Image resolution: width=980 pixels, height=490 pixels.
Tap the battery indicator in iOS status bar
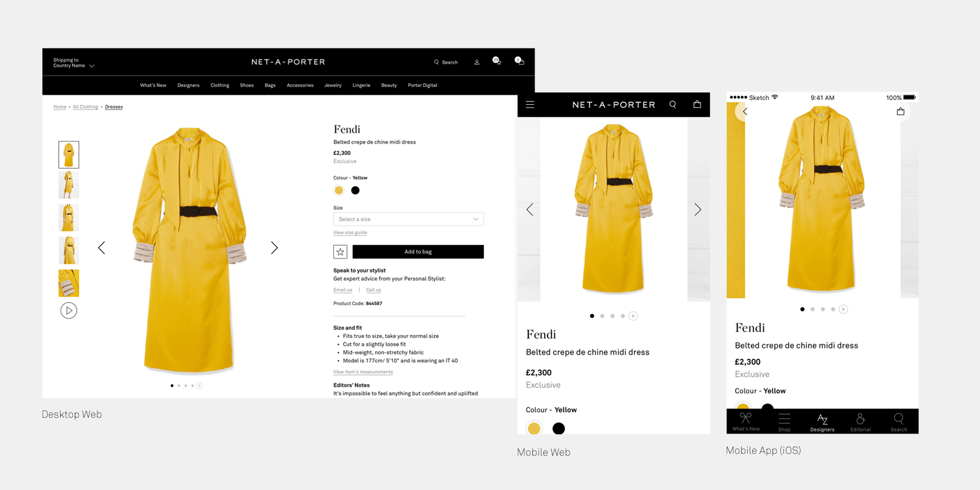(910, 97)
